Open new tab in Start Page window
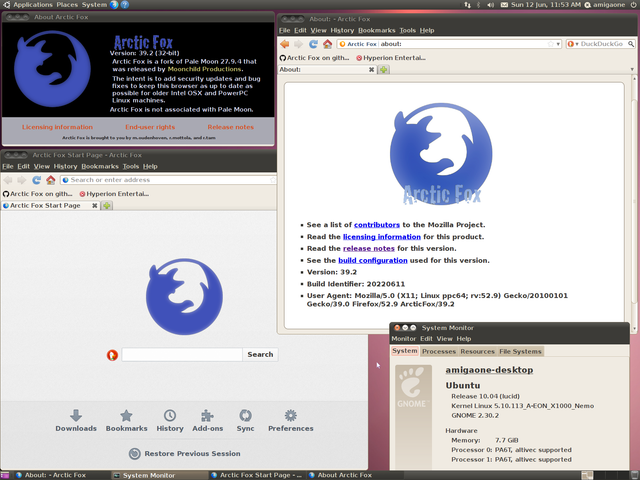 click(107, 206)
